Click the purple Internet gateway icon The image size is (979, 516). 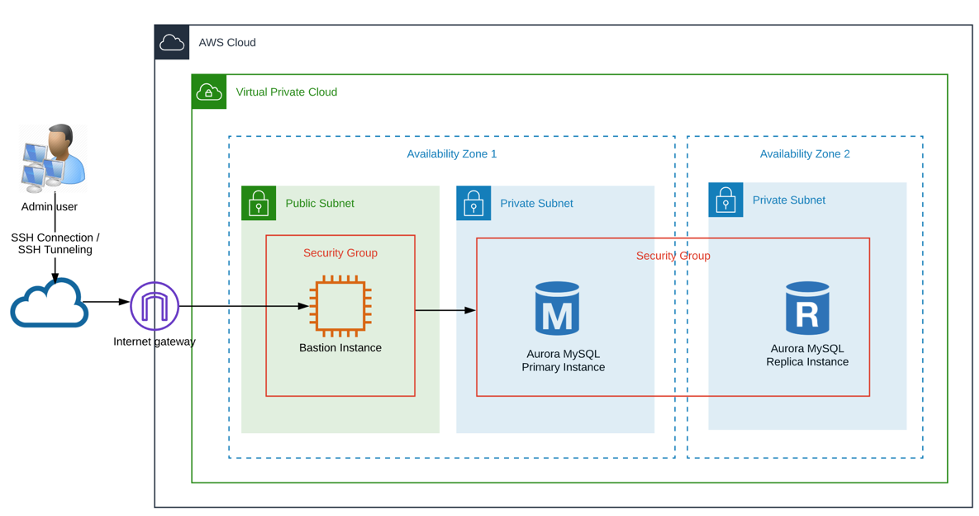[154, 306]
